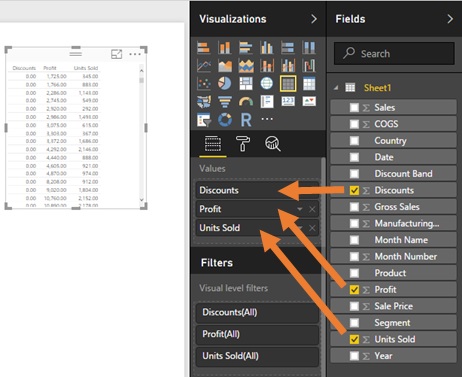Image resolution: width=462 pixels, height=377 pixels.
Task: Sort by the Profit column header
Action: click(50, 68)
